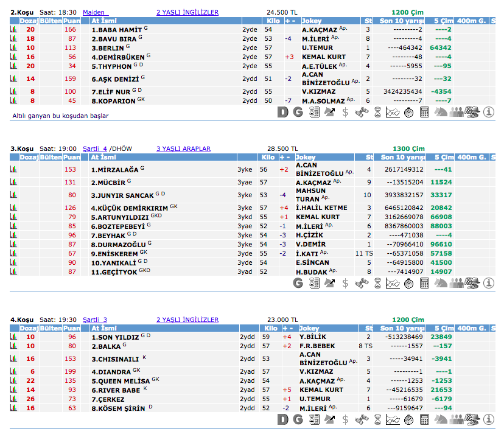Click the G icon in race 3 toolbar
504x434 pixels.
298,282
